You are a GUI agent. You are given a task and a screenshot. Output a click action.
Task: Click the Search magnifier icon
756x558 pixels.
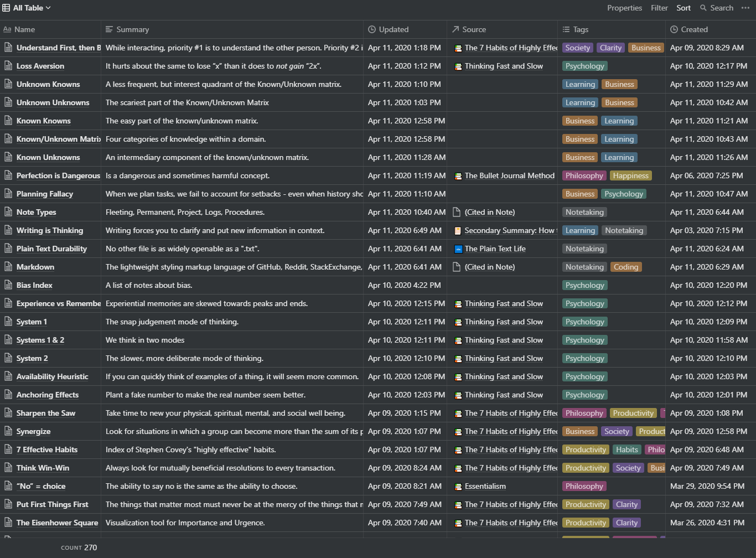[703, 8]
